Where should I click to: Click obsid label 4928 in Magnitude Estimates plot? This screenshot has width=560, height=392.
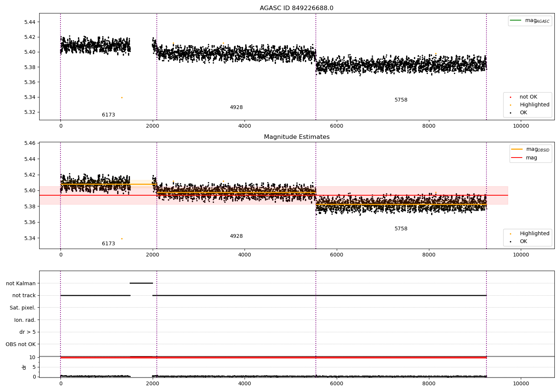click(236, 236)
